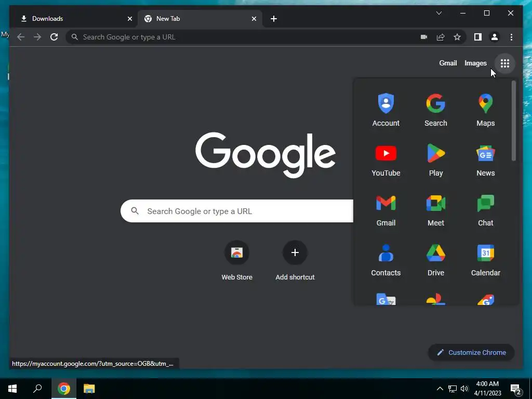Screen dimensions: 532x399
Task: Open the notification center
Action: (x=516, y=390)
